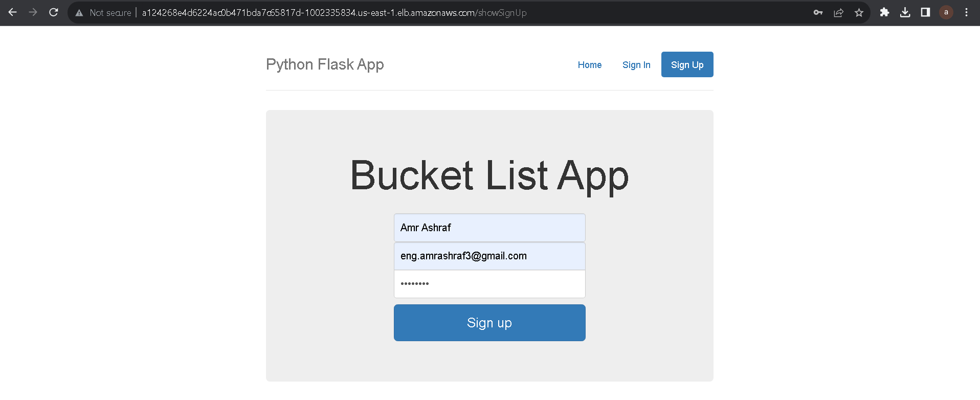Select the name field containing Amr Ashraf
The width and height of the screenshot is (980, 400).
(489, 228)
